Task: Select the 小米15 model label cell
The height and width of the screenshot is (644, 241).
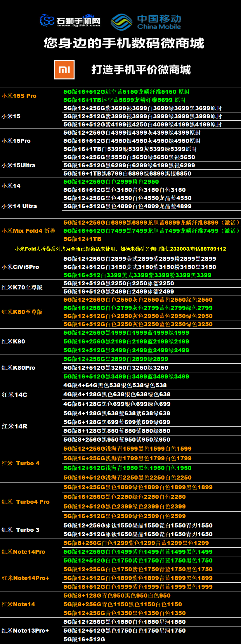Action: click(x=31, y=116)
